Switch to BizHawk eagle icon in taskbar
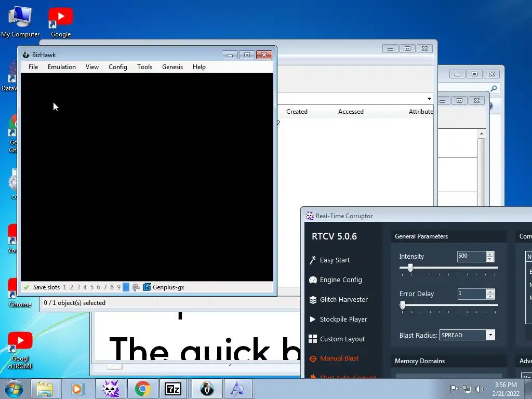Image resolution: width=532 pixels, height=399 pixels. [x=207, y=389]
